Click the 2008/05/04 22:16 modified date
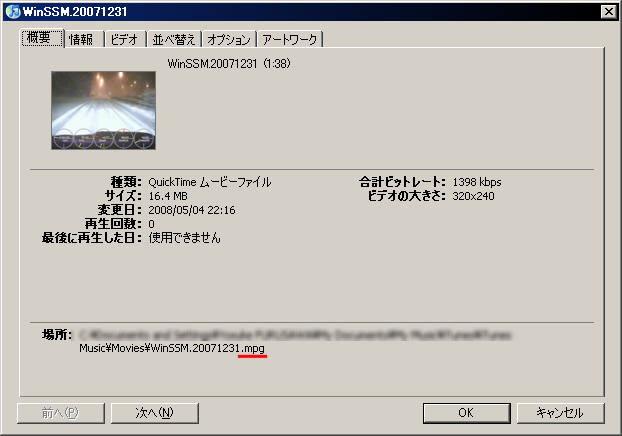622x436 pixels. [x=192, y=210]
